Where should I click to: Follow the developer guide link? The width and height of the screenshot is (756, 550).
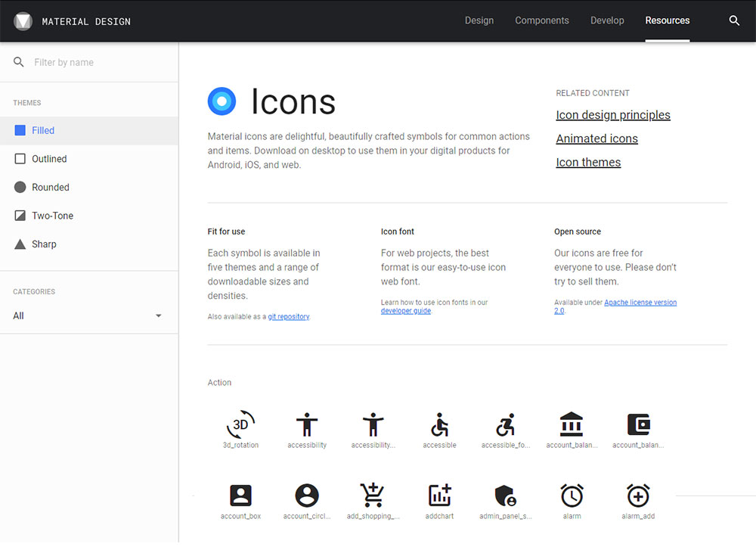tap(405, 311)
